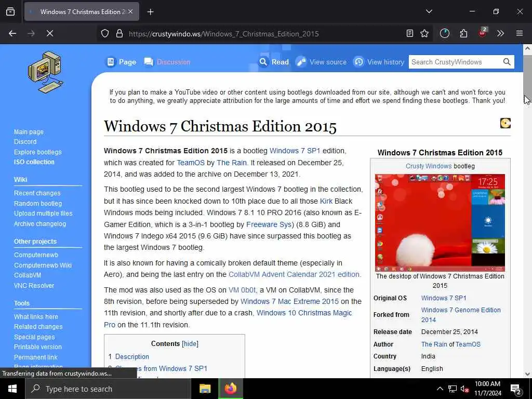Open the View source tab
The width and height of the screenshot is (532, 399).
[x=321, y=62]
